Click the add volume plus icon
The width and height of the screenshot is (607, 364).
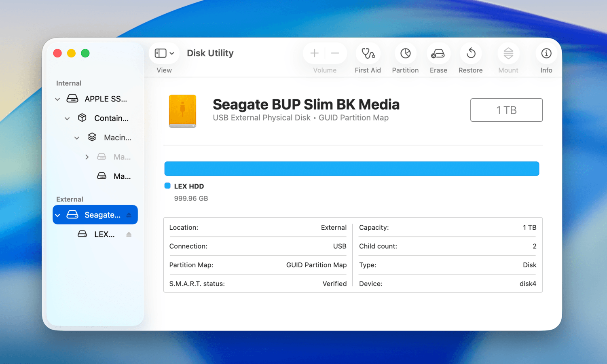[314, 53]
